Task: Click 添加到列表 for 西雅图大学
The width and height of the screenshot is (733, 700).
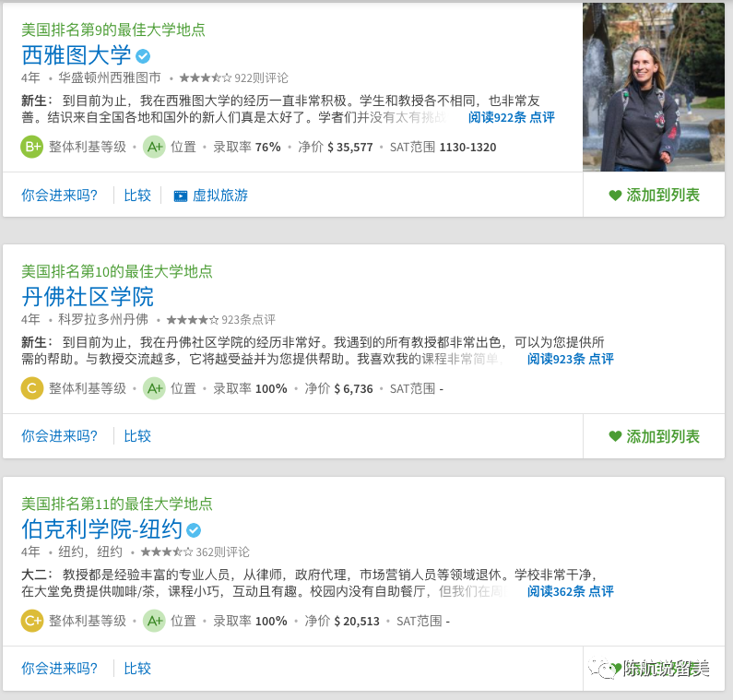Action: [x=663, y=195]
